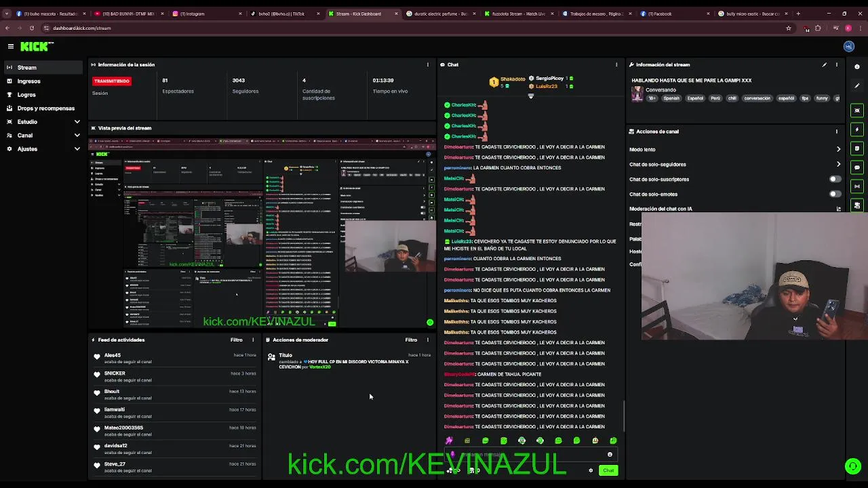Go to Logros in the sidebar
This screenshot has height=488, width=868.
pyautogui.click(x=42, y=94)
